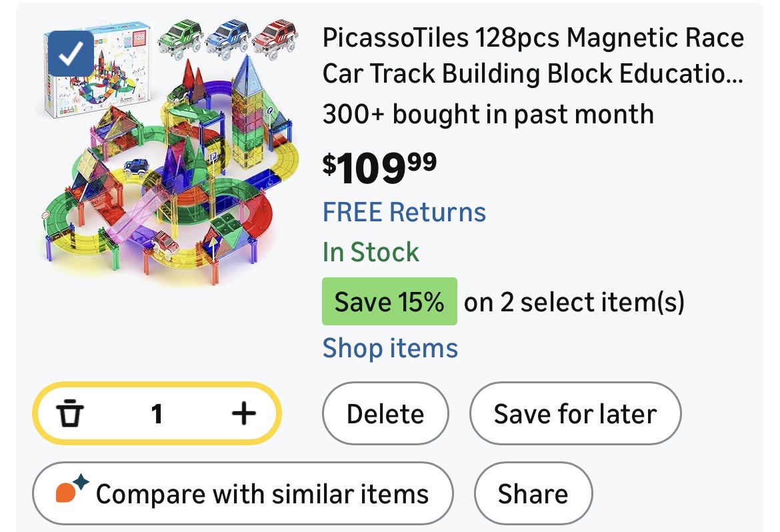780x532 pixels.
Task: Open the Shop items link
Action: point(390,348)
